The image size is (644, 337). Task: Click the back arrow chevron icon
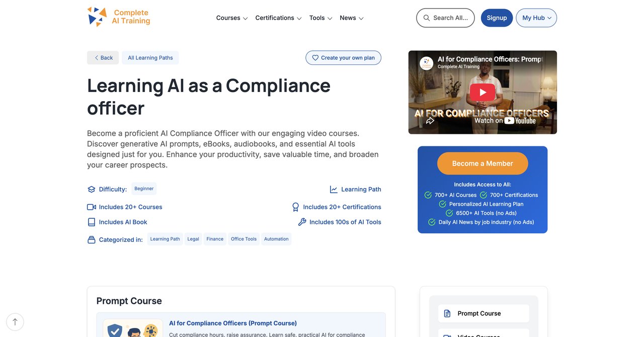pos(97,58)
